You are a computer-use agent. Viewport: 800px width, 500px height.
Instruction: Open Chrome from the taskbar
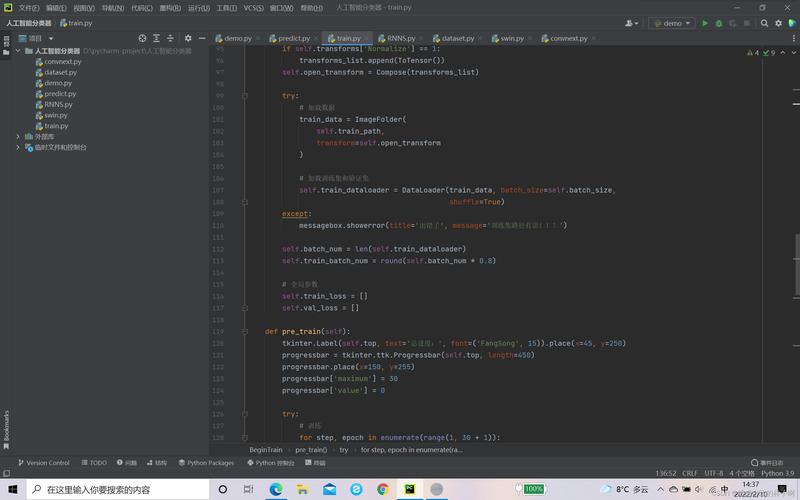click(383, 489)
